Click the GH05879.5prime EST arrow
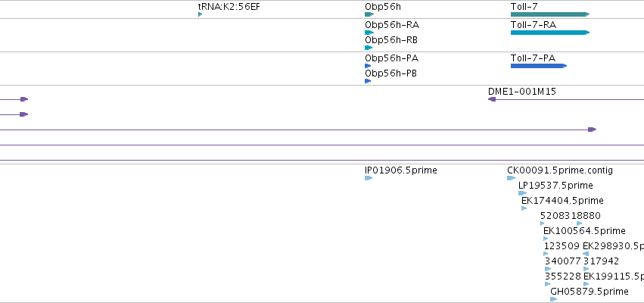644x303 pixels. (554, 299)
